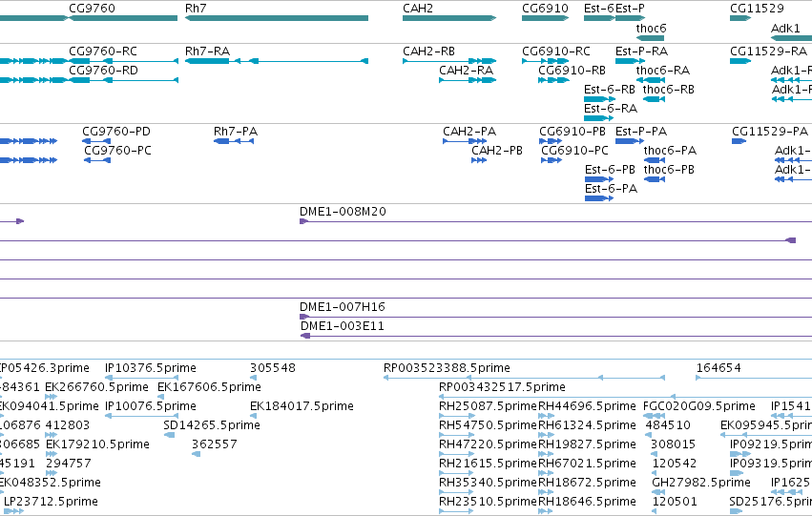This screenshot has height=516, width=812.
Task: Select the Rh7 gene label
Action: click(x=196, y=9)
